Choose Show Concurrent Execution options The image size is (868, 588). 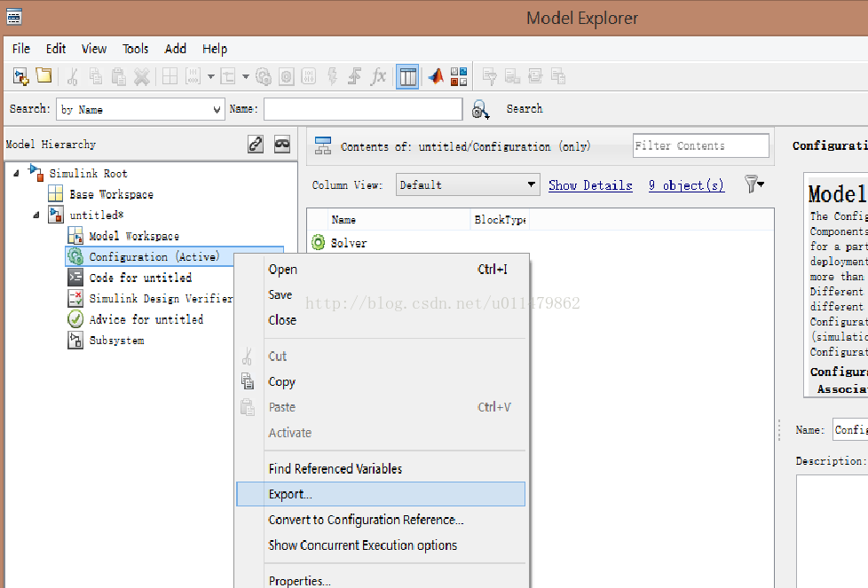(381, 545)
